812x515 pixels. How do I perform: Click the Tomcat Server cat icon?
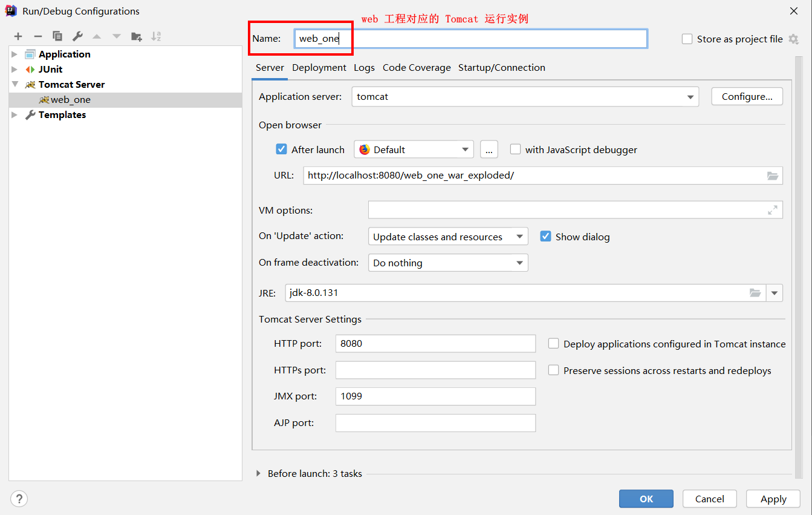click(x=30, y=85)
